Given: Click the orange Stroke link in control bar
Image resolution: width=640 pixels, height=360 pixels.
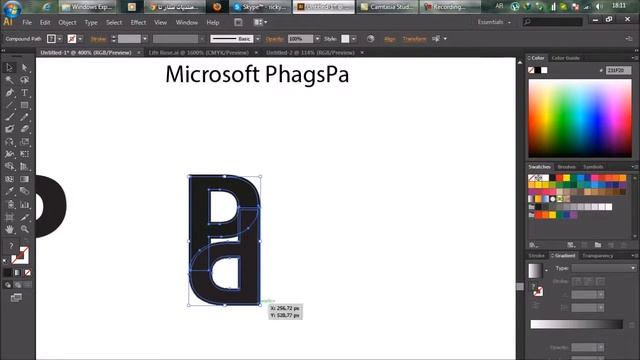Looking at the screenshot, I should pyautogui.click(x=98, y=39).
